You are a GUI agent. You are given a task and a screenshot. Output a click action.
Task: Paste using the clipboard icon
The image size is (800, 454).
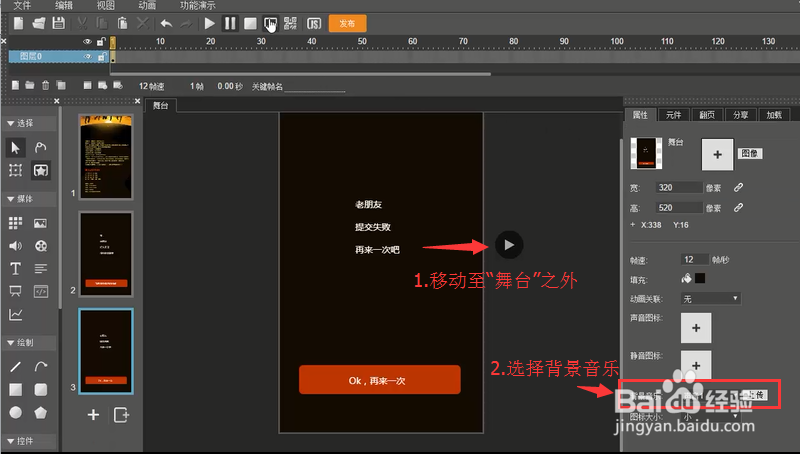[122, 23]
